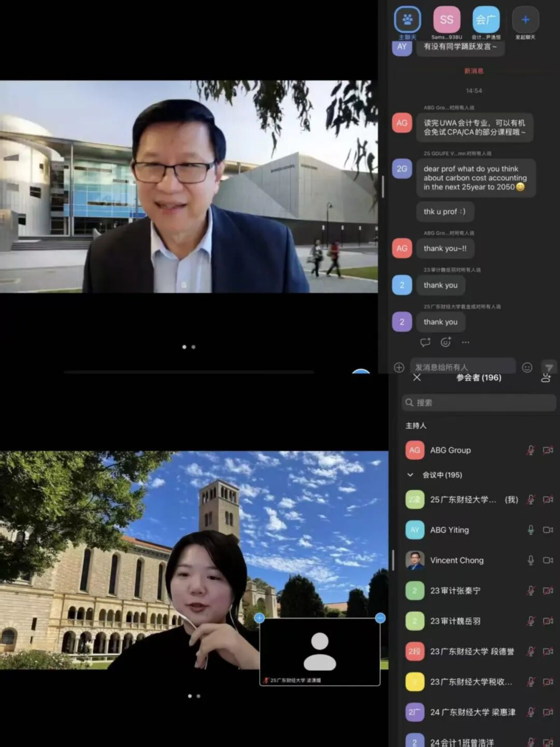
Task: Switch to the SS Sams chat tab
Action: click(446, 20)
